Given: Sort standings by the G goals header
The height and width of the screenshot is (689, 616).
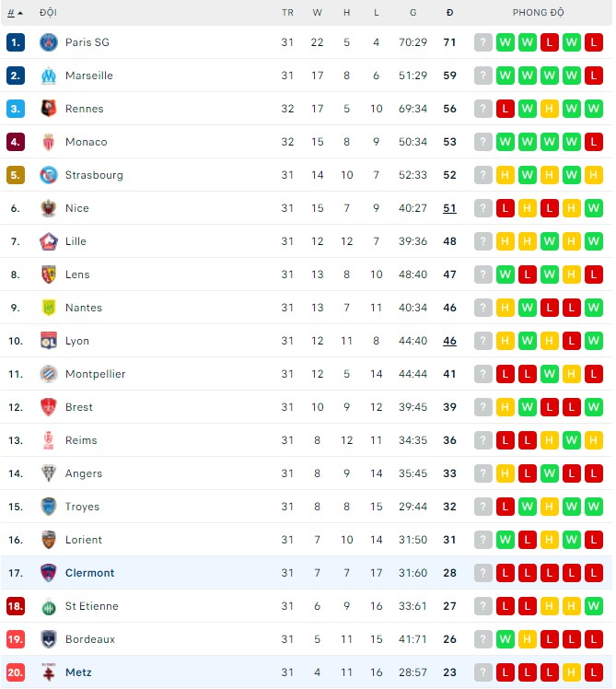Looking at the screenshot, I should tap(413, 13).
